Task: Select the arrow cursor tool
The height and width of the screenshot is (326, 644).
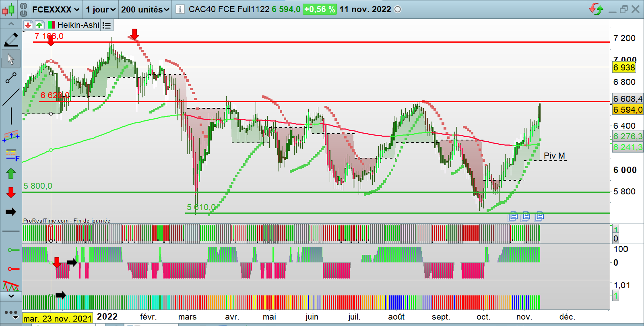Action: [11, 59]
